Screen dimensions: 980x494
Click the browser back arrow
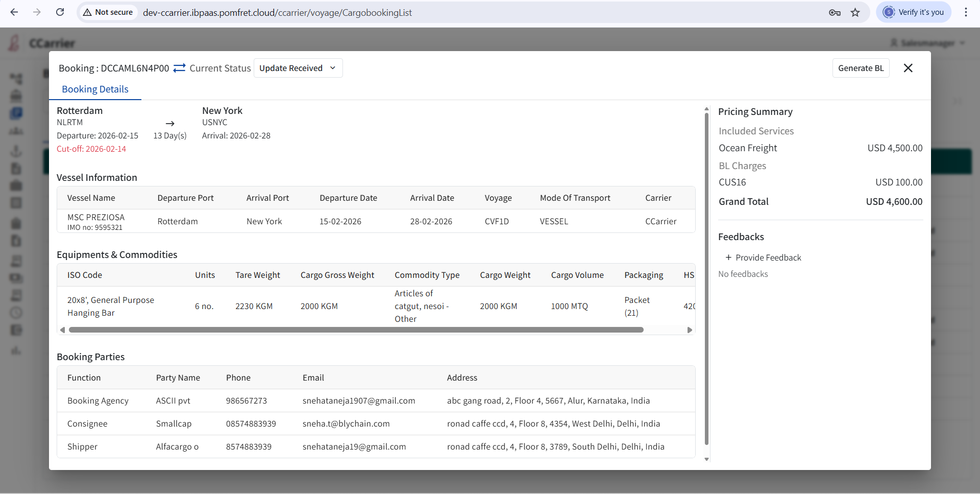[x=14, y=12]
